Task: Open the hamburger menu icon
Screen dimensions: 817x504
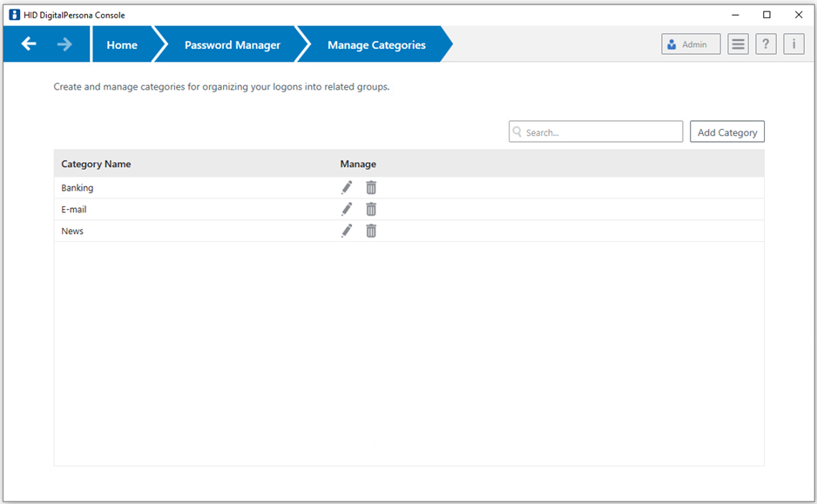Action: coord(738,44)
